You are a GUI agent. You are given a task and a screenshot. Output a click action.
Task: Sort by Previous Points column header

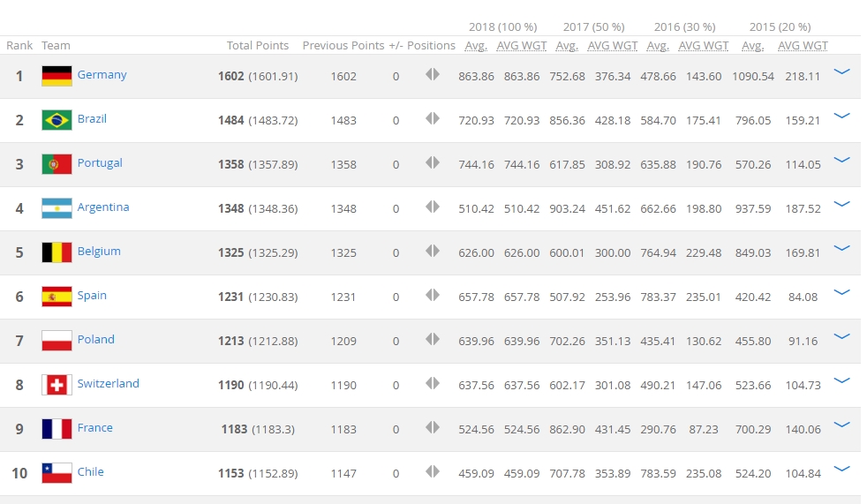click(343, 46)
